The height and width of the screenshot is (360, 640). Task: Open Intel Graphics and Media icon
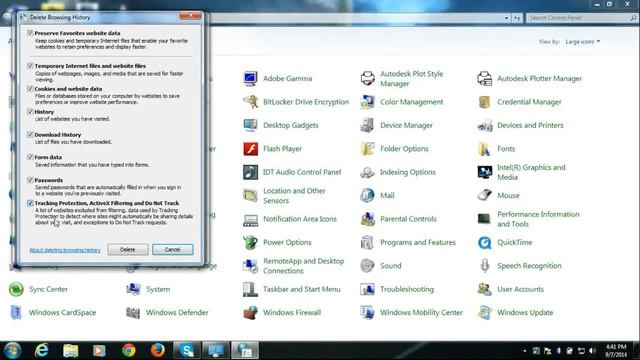tap(484, 172)
